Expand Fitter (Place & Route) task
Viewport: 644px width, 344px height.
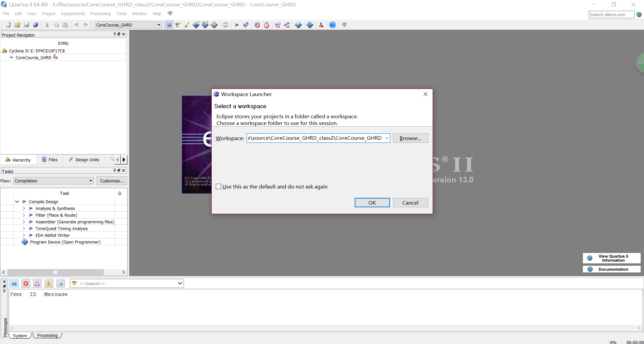pyautogui.click(x=24, y=215)
